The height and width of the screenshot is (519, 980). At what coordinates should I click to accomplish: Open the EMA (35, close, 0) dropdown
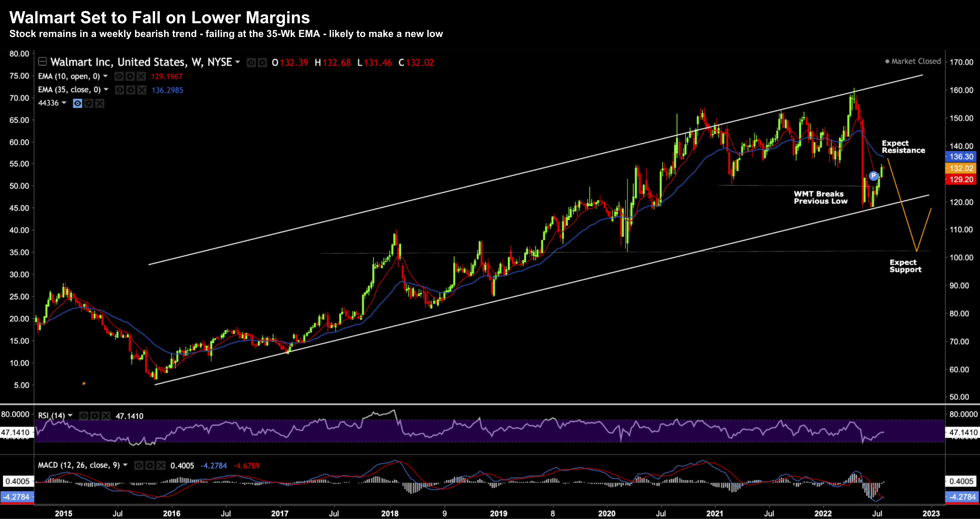click(x=106, y=89)
